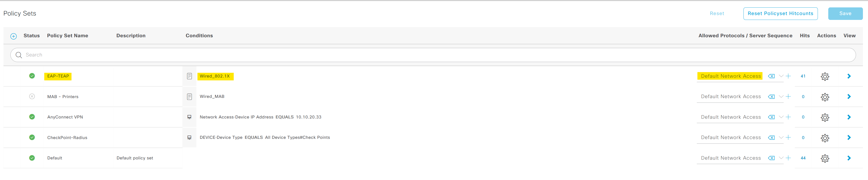Image resolution: width=868 pixels, height=180 pixels.
Task: Add server sequence plus in CheckPoint-Radius row
Action: click(x=788, y=137)
